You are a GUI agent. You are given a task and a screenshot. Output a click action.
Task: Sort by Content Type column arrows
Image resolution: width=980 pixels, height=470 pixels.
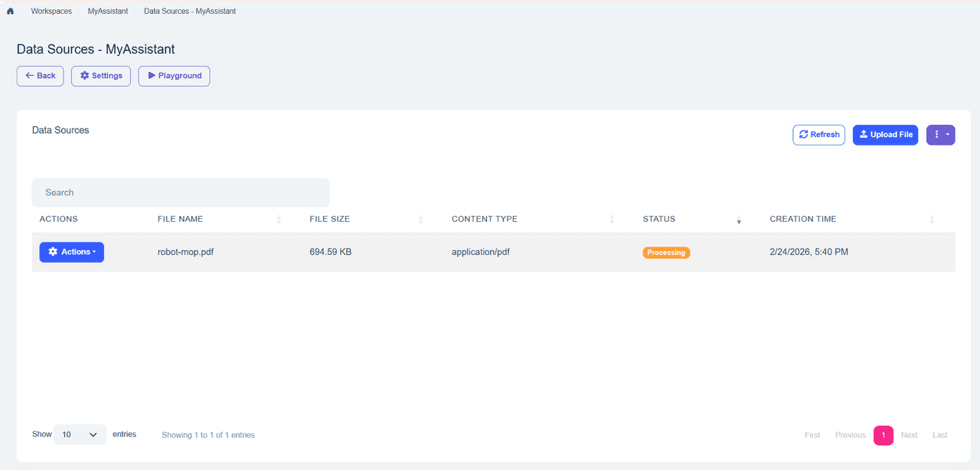pos(612,220)
